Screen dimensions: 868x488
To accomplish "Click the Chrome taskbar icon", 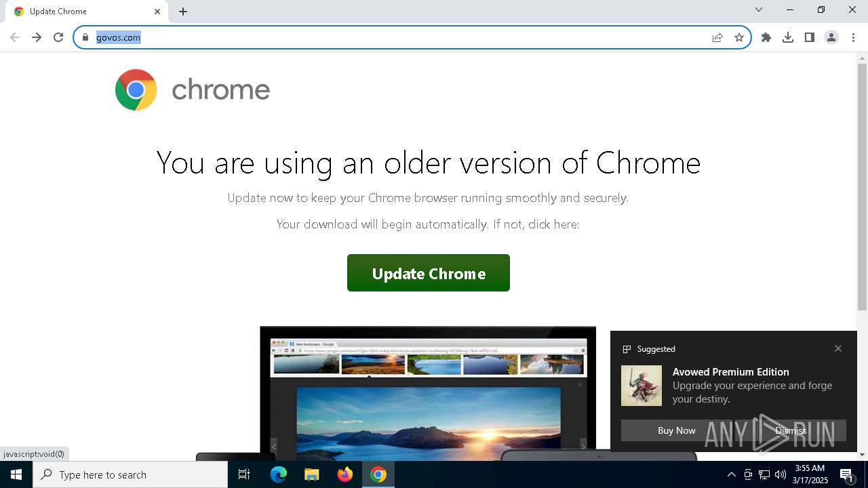I will point(378,474).
